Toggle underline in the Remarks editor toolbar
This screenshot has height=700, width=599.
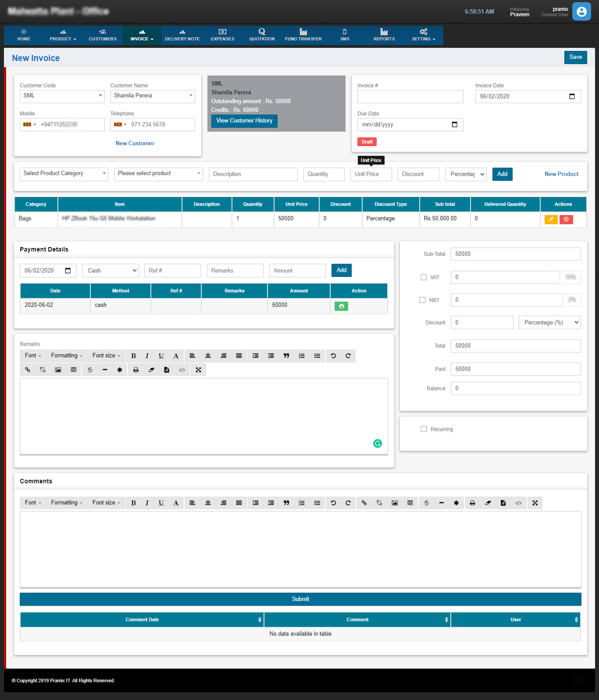point(161,356)
